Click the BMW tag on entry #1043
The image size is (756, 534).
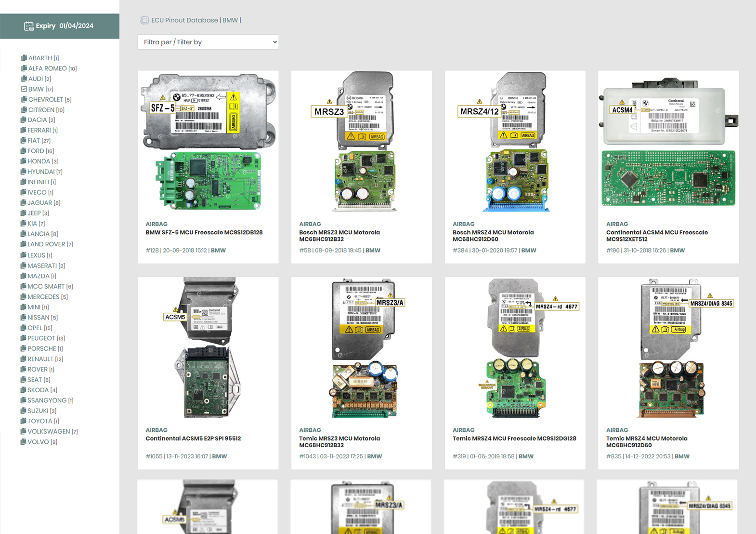(x=375, y=456)
